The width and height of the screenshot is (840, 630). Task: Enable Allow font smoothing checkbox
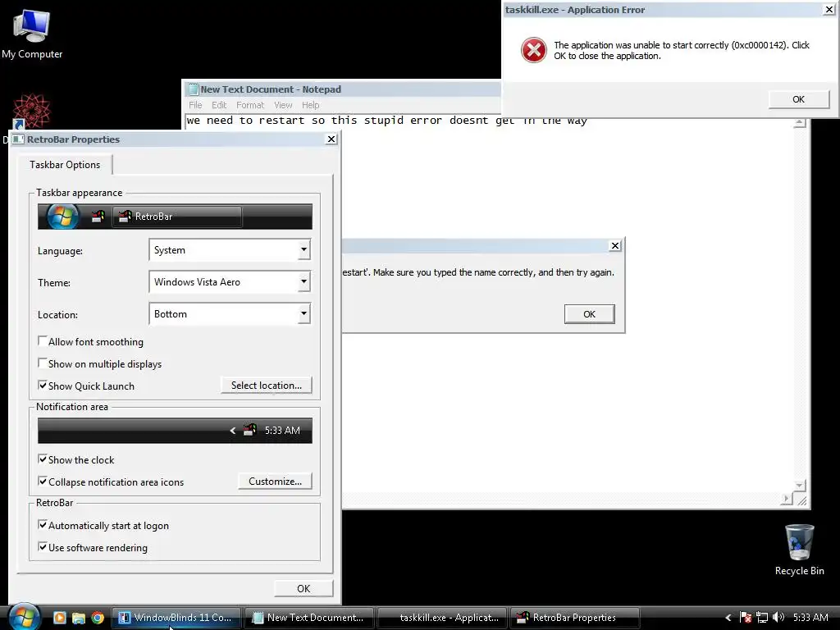point(43,340)
